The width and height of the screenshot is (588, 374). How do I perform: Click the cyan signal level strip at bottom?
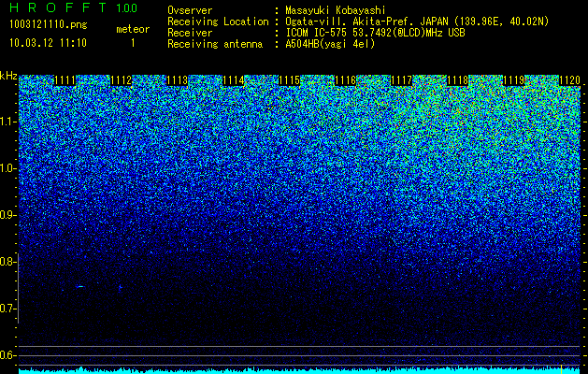pos(299,370)
